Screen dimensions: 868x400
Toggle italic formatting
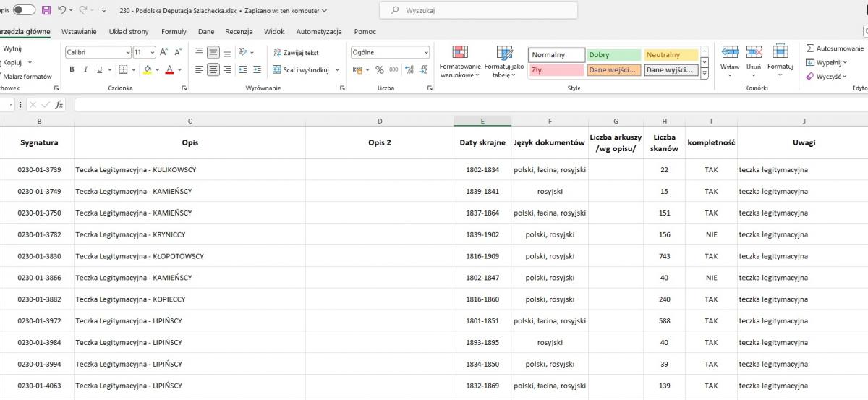point(85,70)
